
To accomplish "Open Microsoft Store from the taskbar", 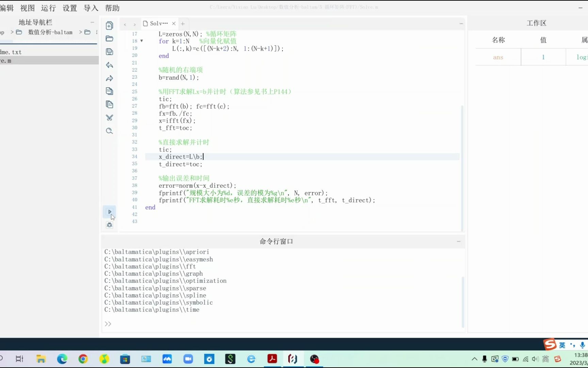I will (125, 359).
